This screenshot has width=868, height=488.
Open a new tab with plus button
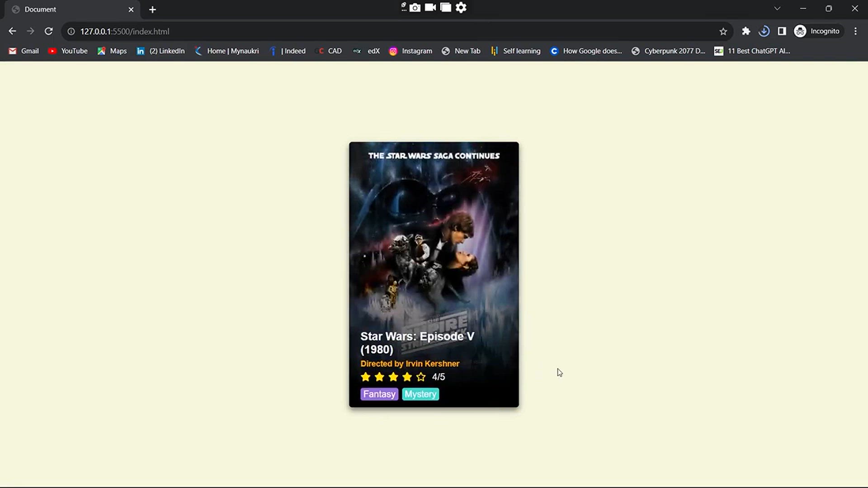coord(152,9)
